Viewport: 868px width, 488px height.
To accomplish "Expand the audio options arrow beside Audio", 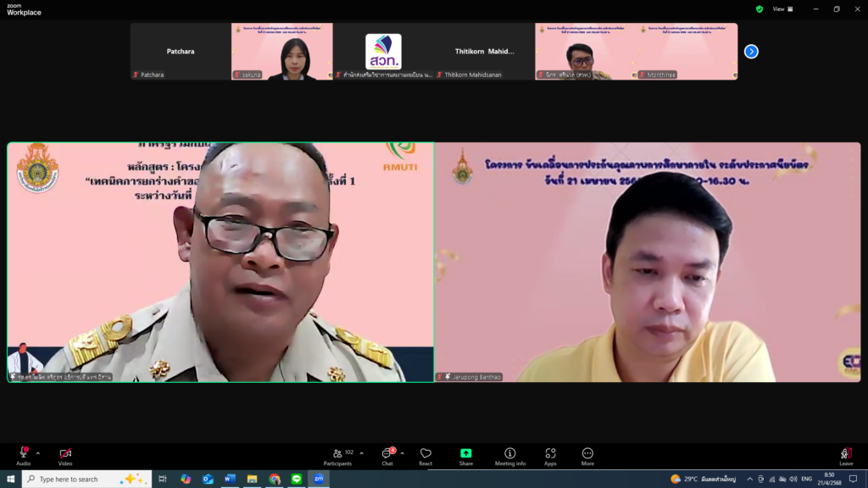I will click(x=37, y=452).
